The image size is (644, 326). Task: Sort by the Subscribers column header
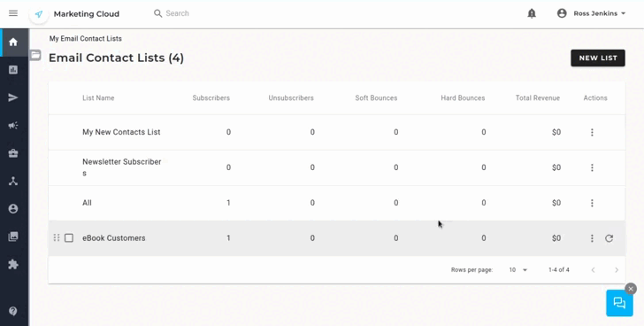coord(211,98)
